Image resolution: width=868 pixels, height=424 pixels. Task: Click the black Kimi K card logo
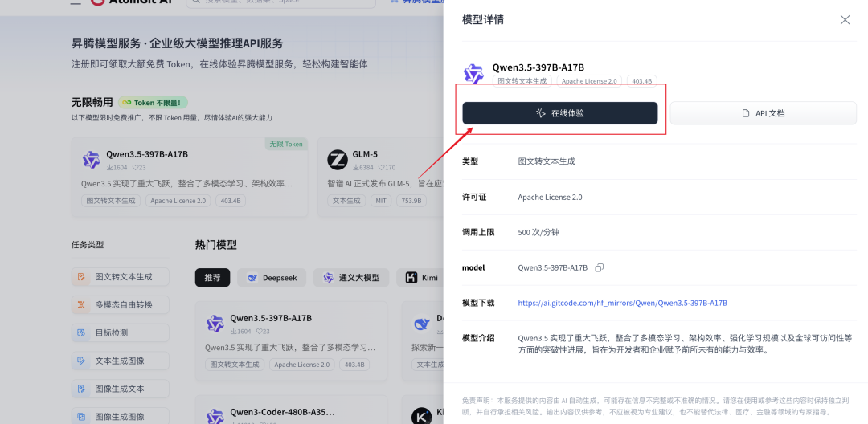[422, 417]
